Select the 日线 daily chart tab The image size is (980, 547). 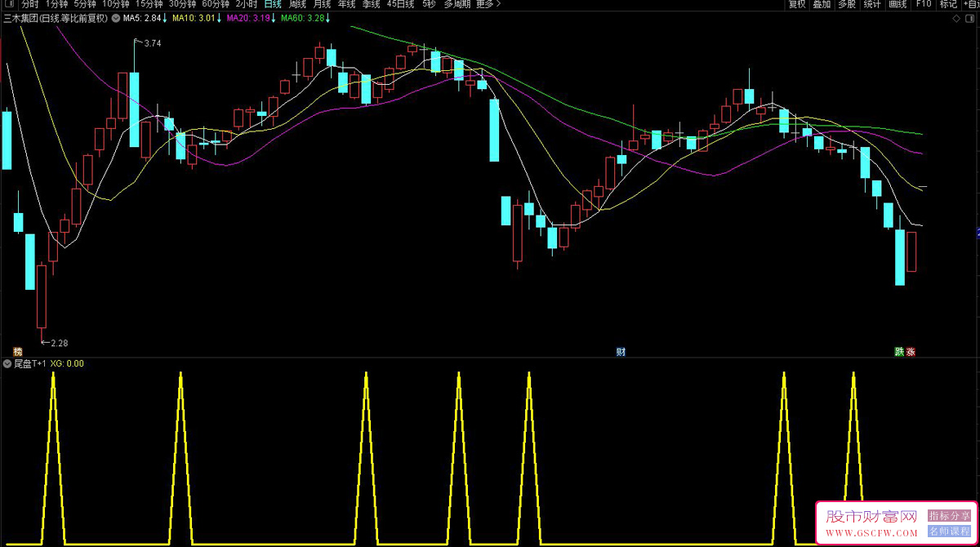click(x=273, y=4)
